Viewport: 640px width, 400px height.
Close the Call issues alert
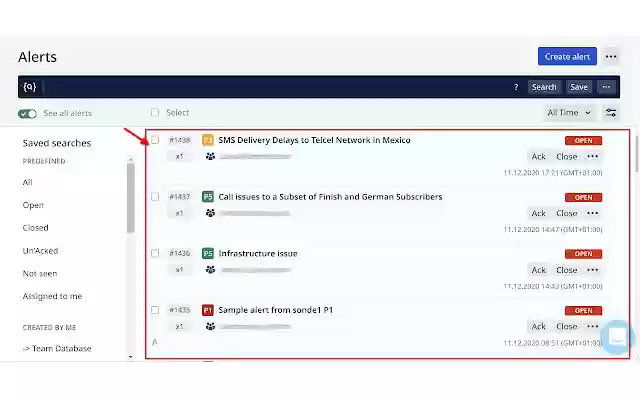pos(567,213)
